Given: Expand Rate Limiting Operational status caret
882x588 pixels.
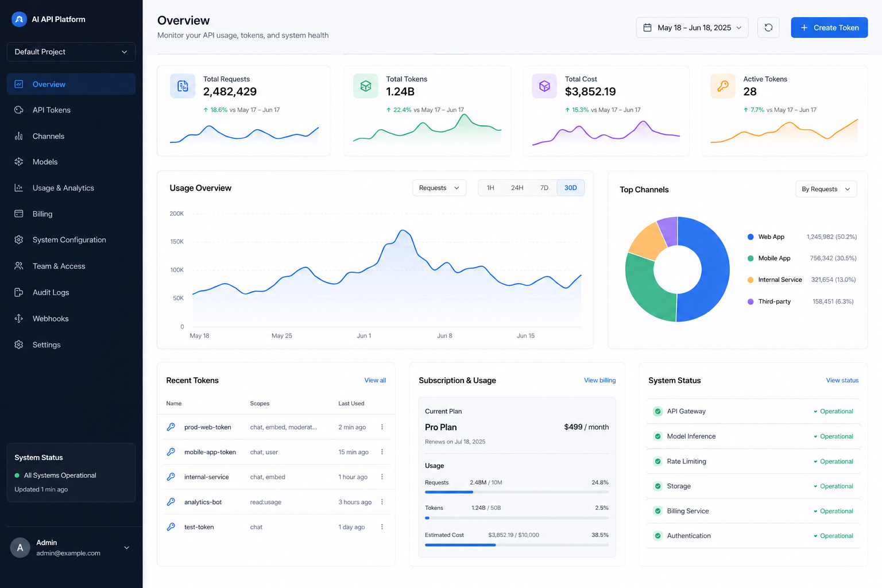Looking at the screenshot, I should 815,462.
